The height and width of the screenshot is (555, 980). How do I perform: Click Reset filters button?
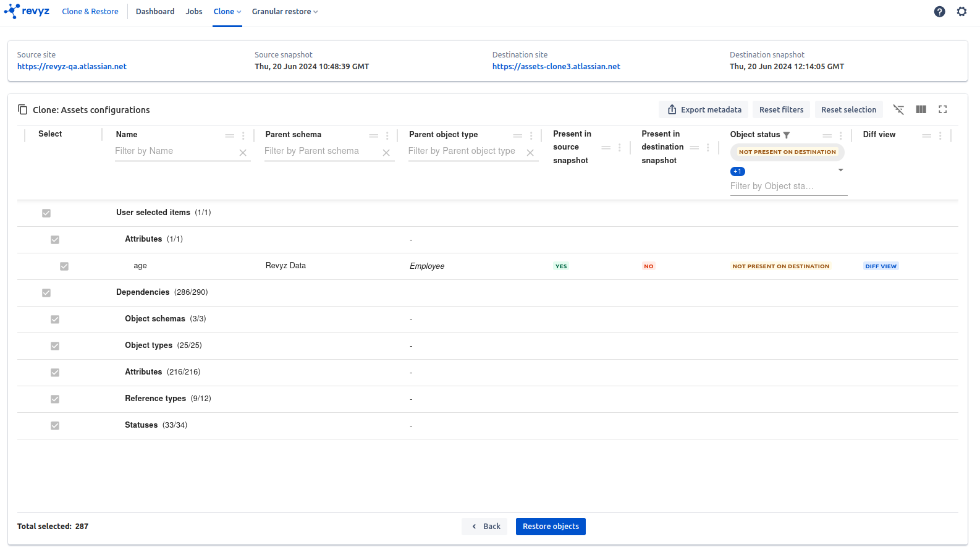(x=781, y=109)
